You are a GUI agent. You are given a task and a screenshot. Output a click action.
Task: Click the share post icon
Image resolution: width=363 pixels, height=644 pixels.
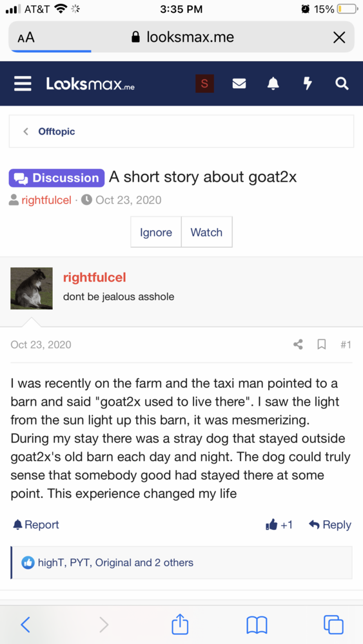point(298,344)
